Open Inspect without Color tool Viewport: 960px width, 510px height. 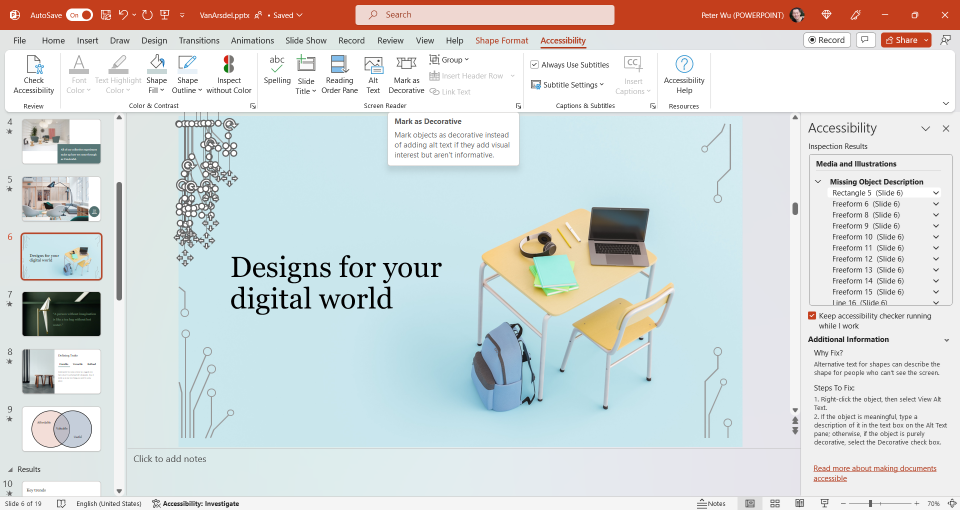click(x=228, y=75)
